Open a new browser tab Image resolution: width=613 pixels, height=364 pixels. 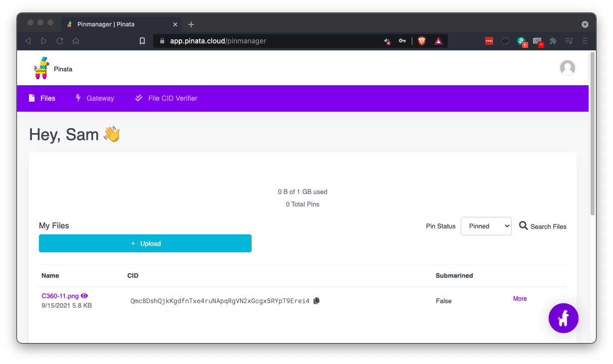point(191,24)
